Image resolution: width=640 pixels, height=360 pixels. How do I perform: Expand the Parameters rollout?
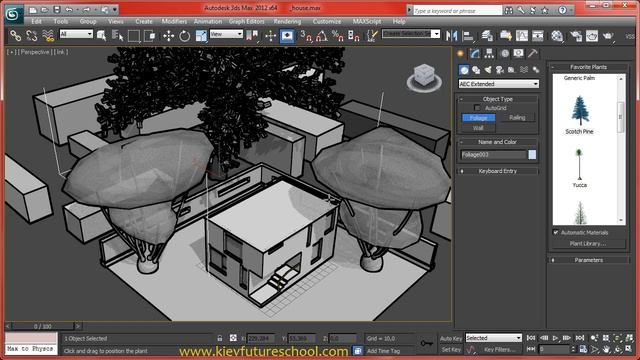point(588,260)
